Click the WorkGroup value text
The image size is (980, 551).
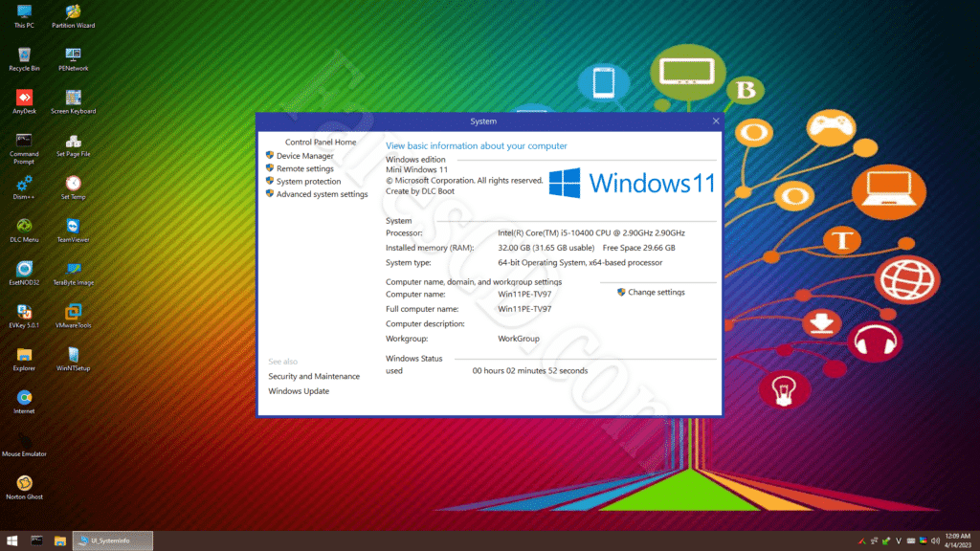pos(518,339)
